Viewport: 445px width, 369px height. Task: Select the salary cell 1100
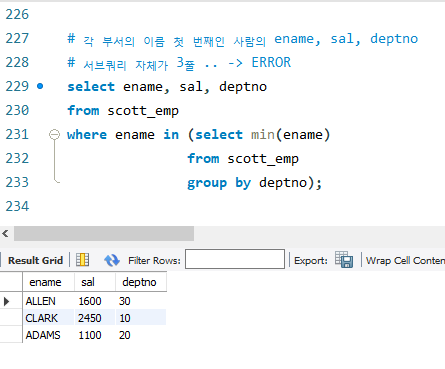tap(95, 335)
